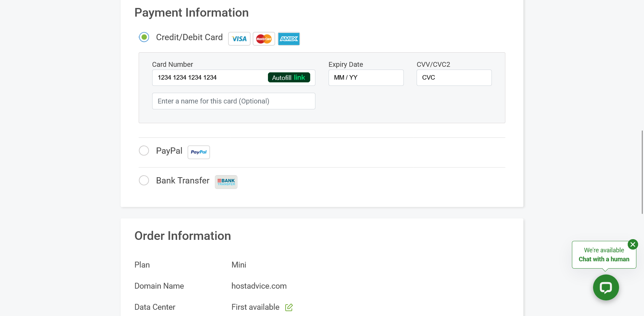
Task: Click the First available data center text
Action: 255,307
